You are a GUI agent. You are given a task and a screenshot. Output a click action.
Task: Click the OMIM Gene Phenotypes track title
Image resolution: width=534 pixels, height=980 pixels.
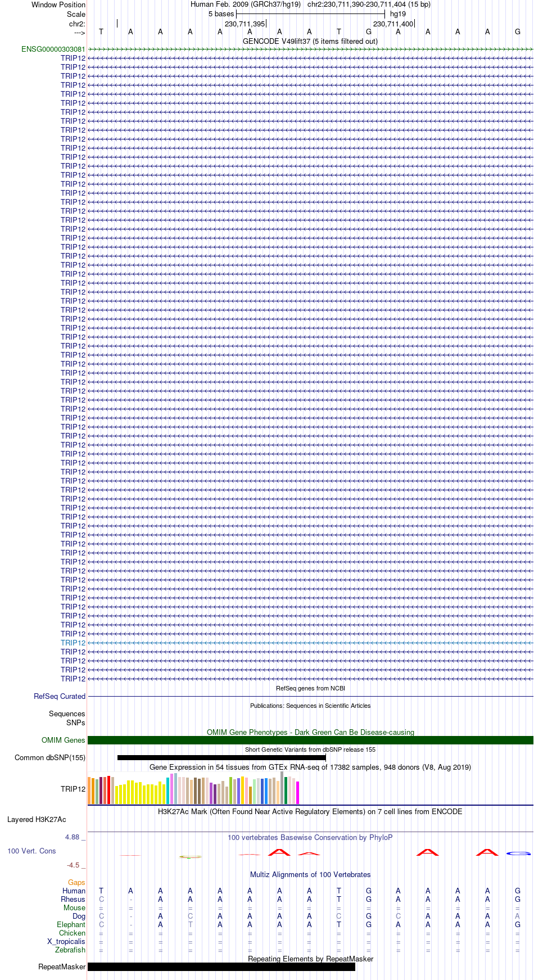tap(310, 732)
